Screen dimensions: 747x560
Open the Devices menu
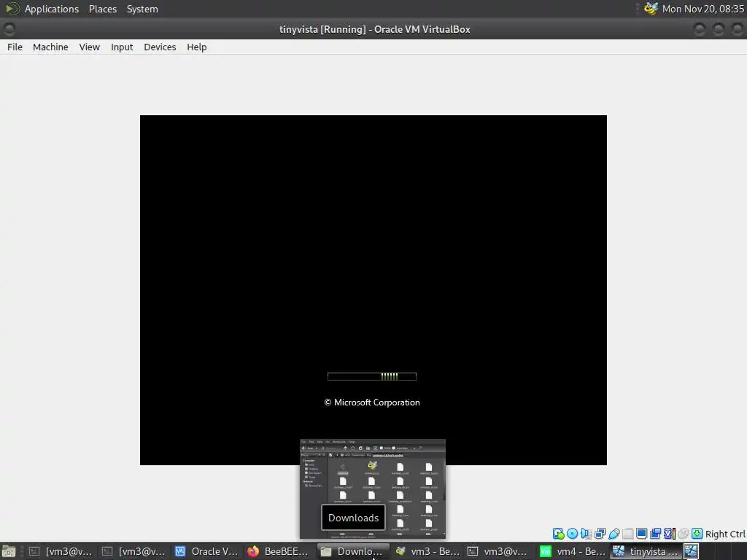[x=160, y=47]
